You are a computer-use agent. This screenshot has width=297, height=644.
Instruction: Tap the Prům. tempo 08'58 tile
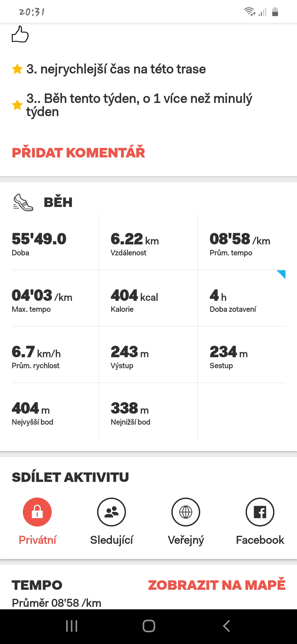point(242,242)
